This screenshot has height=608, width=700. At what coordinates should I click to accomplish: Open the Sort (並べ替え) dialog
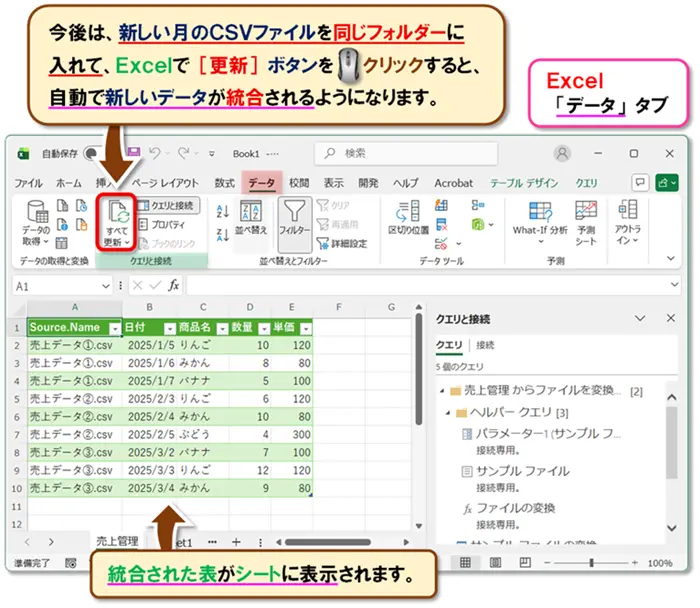click(251, 218)
